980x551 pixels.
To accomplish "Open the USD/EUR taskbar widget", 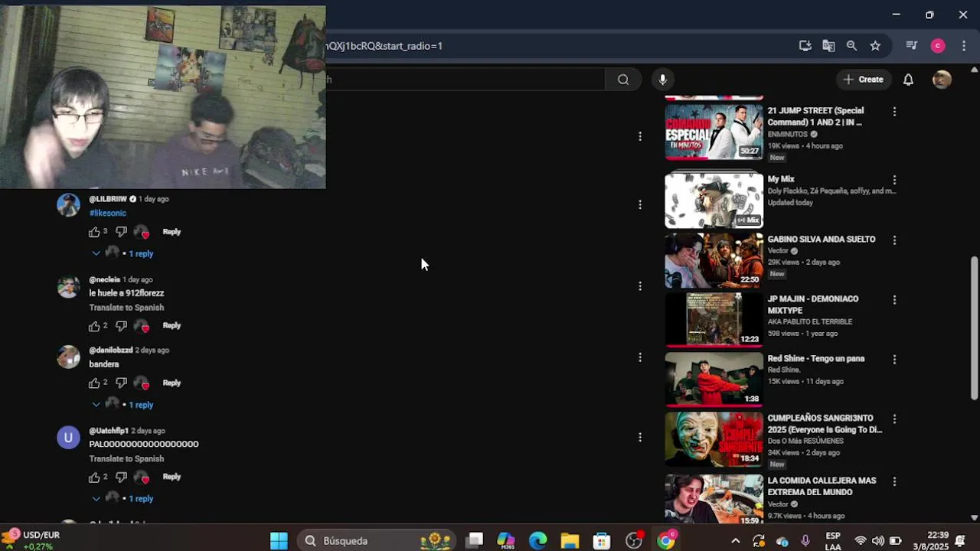I will (x=31, y=541).
